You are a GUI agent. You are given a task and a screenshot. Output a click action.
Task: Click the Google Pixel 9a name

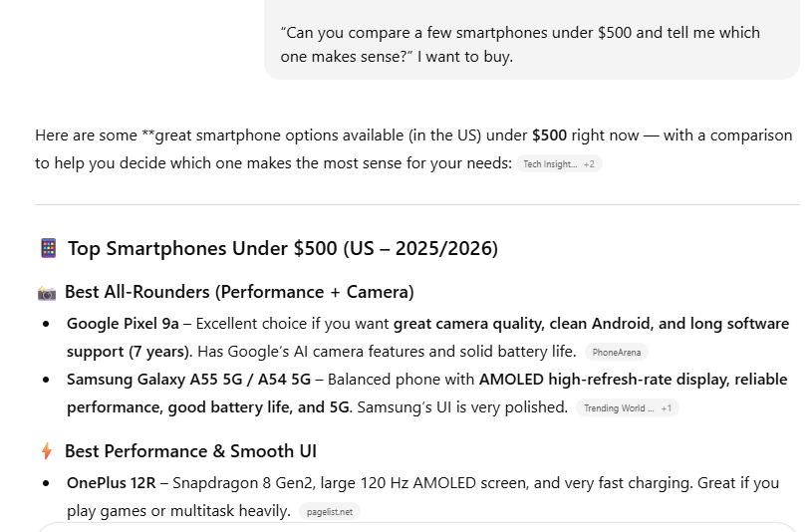[123, 324]
